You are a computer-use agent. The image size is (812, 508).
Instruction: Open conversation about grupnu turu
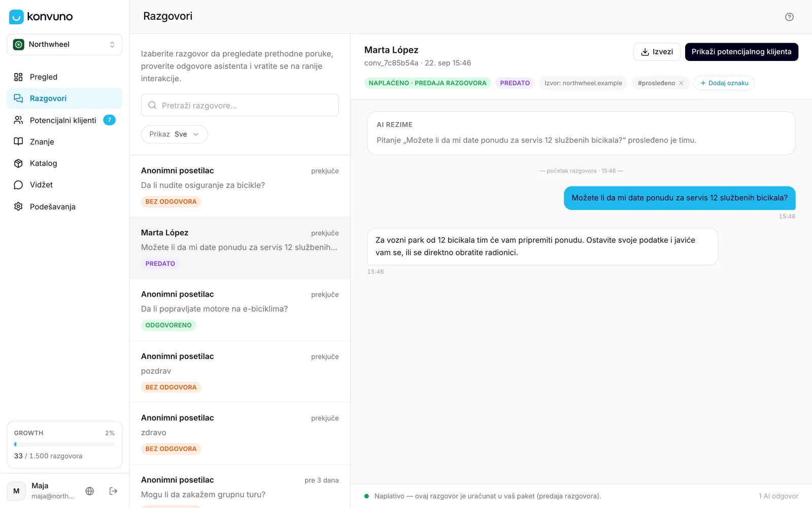click(240, 487)
